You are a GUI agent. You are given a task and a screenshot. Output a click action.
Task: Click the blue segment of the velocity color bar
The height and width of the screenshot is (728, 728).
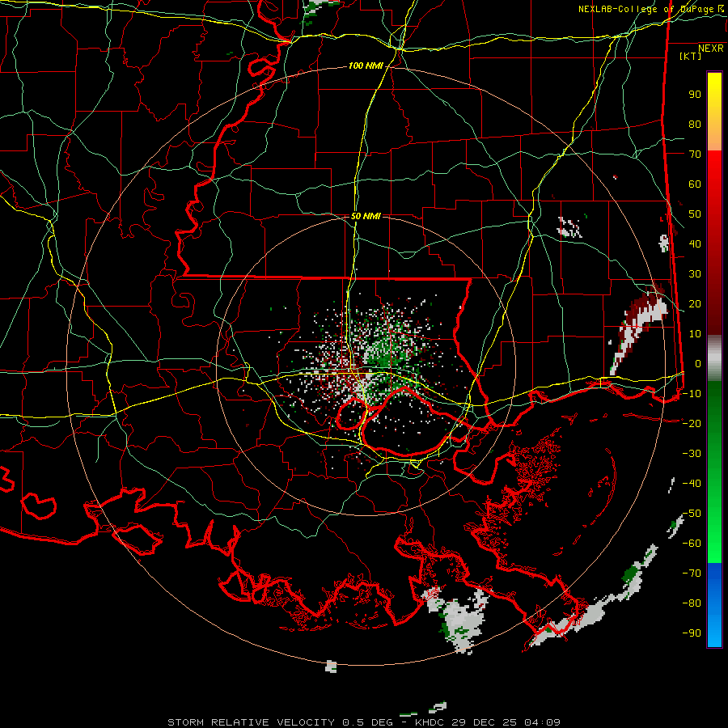click(x=714, y=605)
